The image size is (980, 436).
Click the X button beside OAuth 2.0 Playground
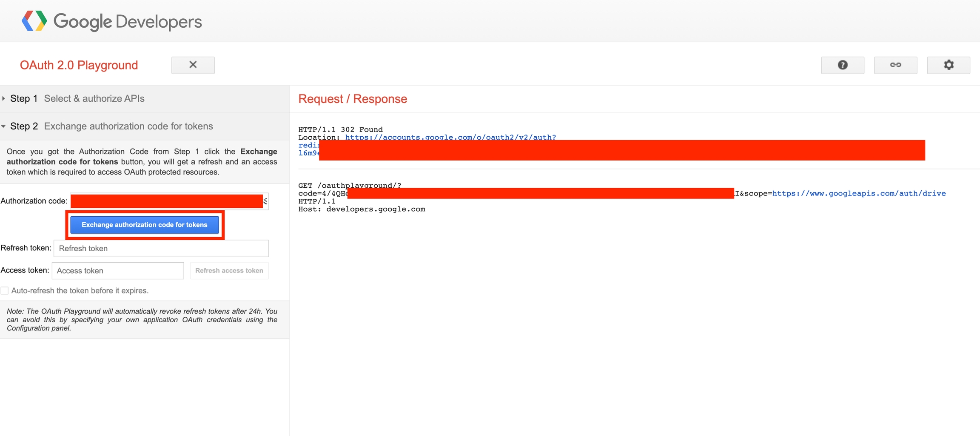point(193,65)
